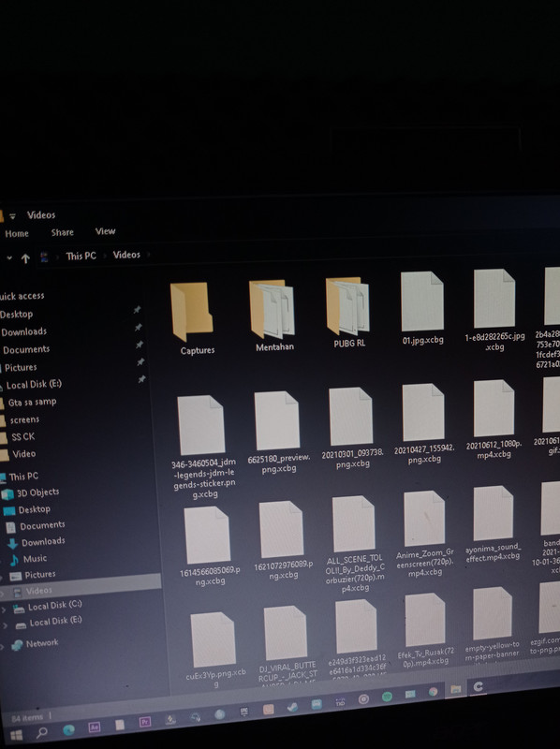
Task: Expand Local Disk (E:) tree arrow under This PC
Action: click(x=6, y=625)
